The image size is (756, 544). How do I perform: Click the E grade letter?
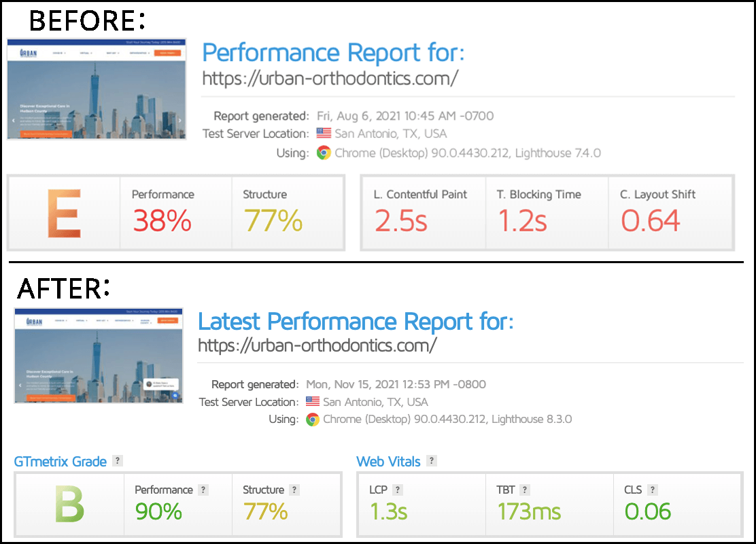coord(64,213)
